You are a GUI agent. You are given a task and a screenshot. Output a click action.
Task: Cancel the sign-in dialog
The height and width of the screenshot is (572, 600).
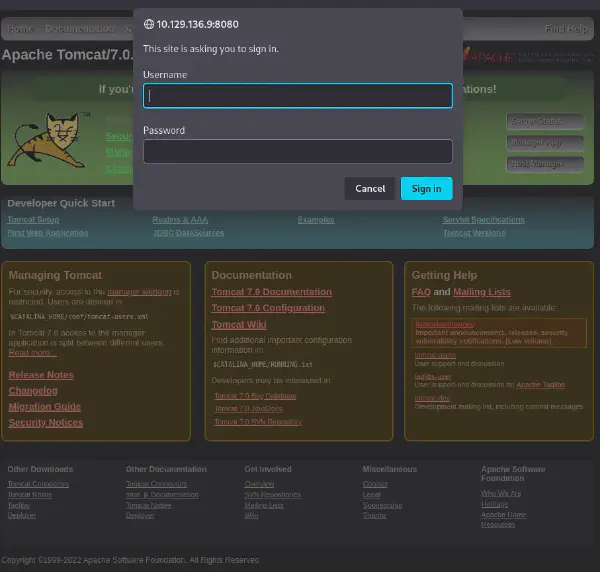pos(370,188)
